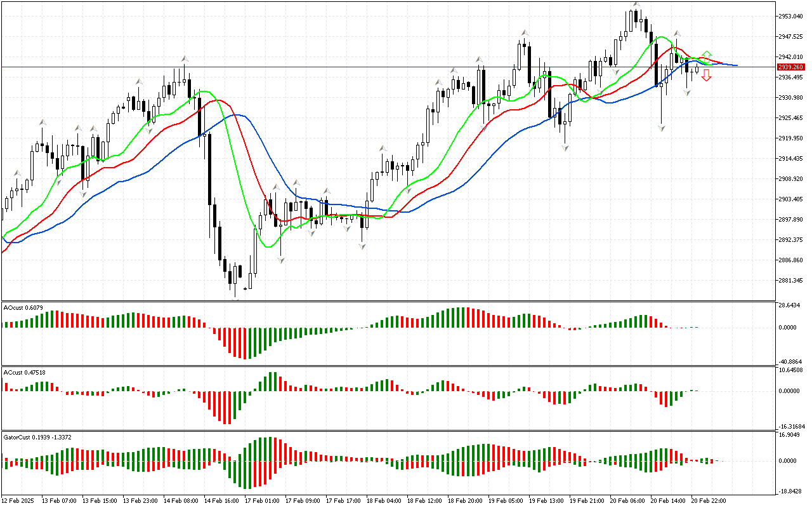This screenshot has height=508, width=812.
Task: Click the 2930.980 price level on the axis
Action: coord(792,98)
